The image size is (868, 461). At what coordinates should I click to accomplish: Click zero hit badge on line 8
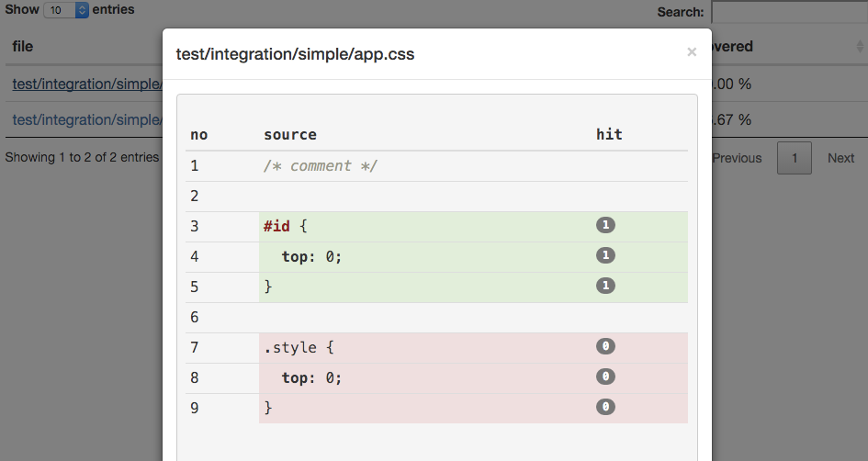(604, 377)
